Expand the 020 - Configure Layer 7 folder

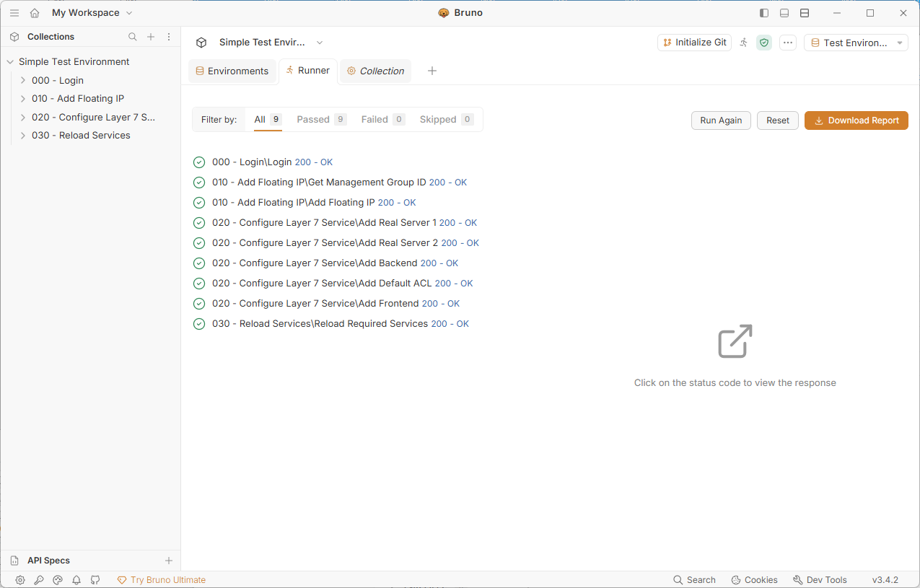pyautogui.click(x=23, y=117)
